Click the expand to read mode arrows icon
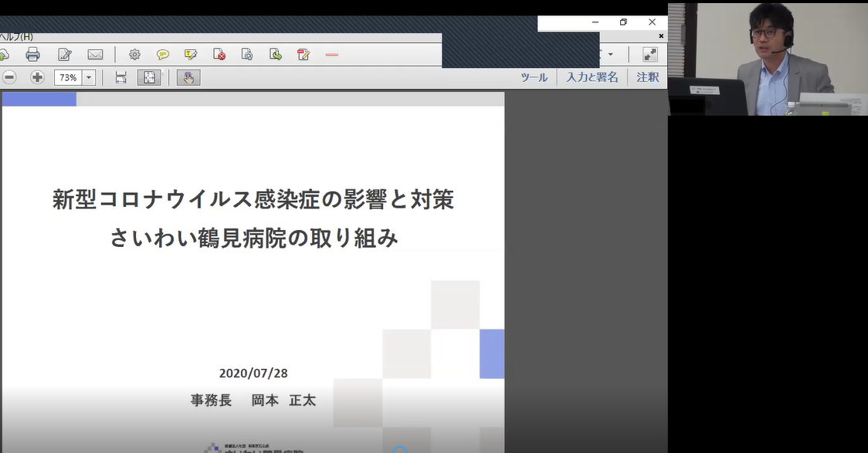 [x=650, y=54]
